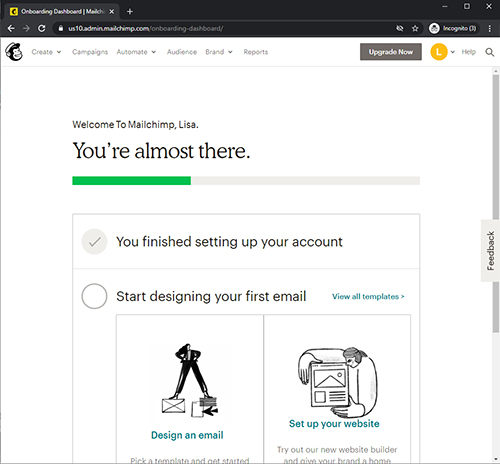Open Help
Image resolution: width=500 pixels, height=464 pixels.
click(x=469, y=52)
